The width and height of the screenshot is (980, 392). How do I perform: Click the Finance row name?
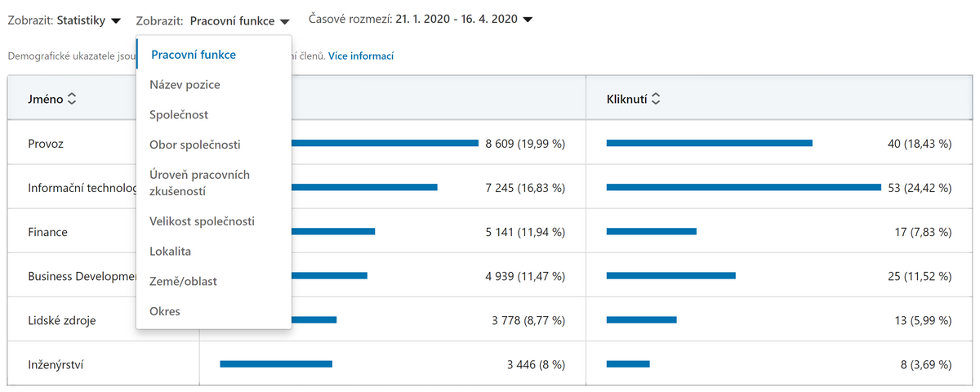click(48, 232)
